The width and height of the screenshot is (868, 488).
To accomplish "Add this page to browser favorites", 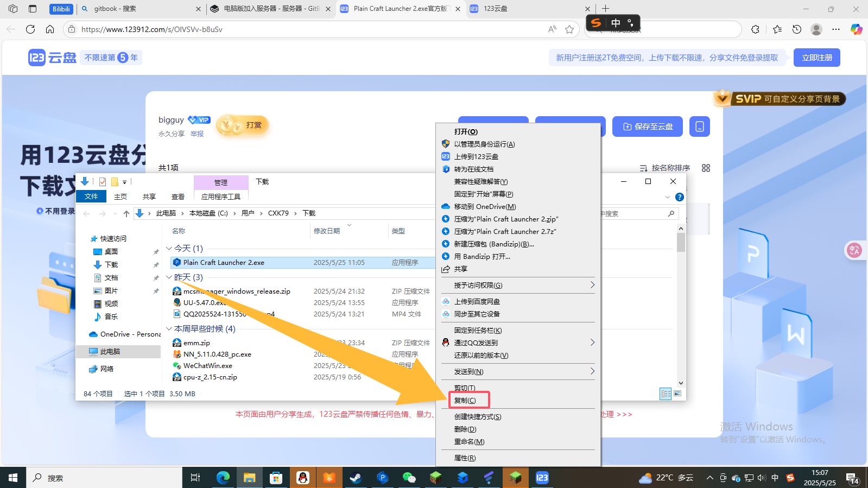I will (x=569, y=29).
